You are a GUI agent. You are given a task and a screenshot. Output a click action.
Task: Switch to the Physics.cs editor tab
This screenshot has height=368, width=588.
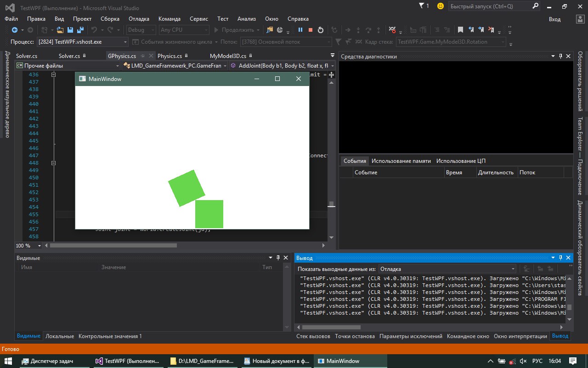(170, 56)
